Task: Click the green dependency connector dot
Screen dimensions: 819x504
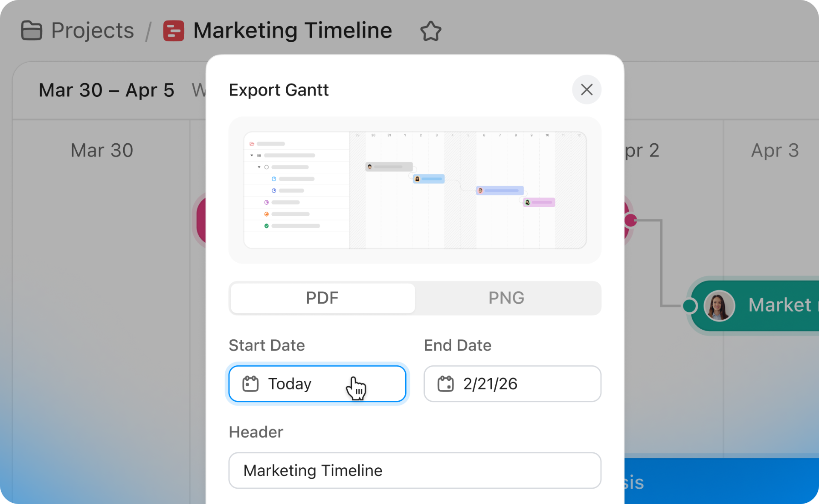Action: [689, 306]
